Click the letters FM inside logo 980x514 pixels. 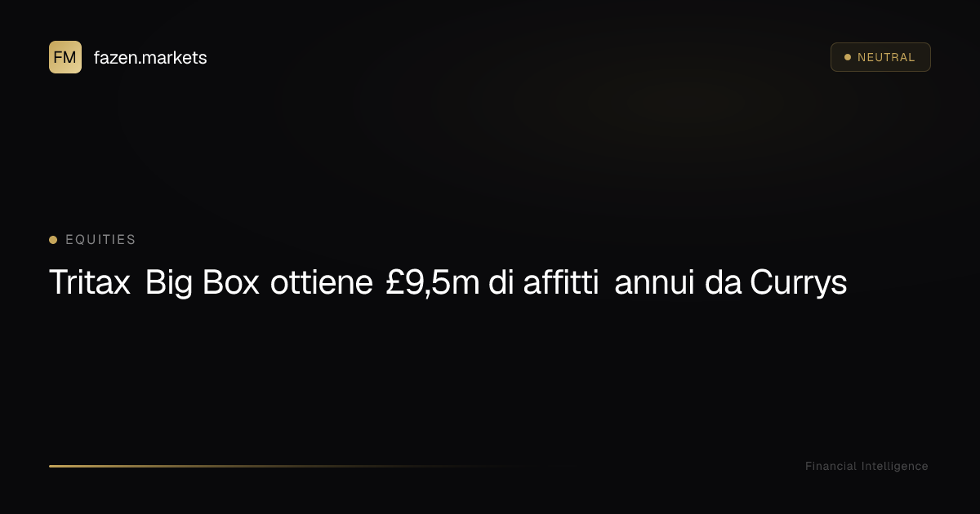pyautogui.click(x=65, y=57)
